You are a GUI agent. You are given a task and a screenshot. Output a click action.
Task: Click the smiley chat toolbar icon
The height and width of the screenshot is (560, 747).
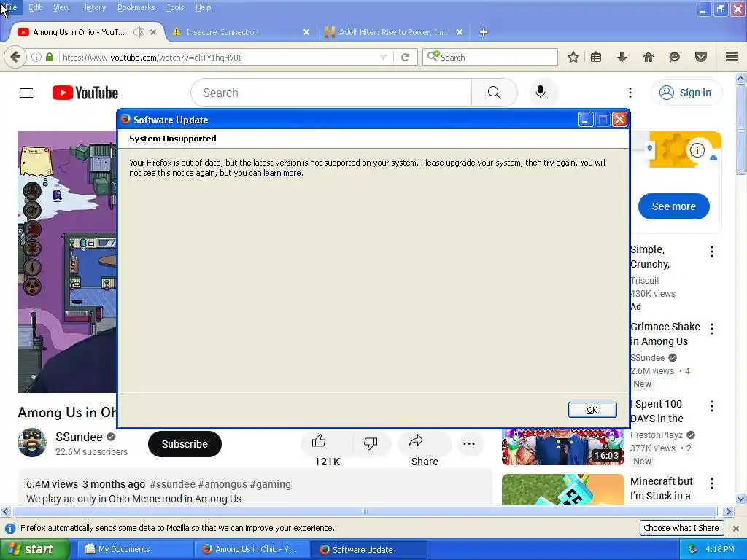(675, 57)
